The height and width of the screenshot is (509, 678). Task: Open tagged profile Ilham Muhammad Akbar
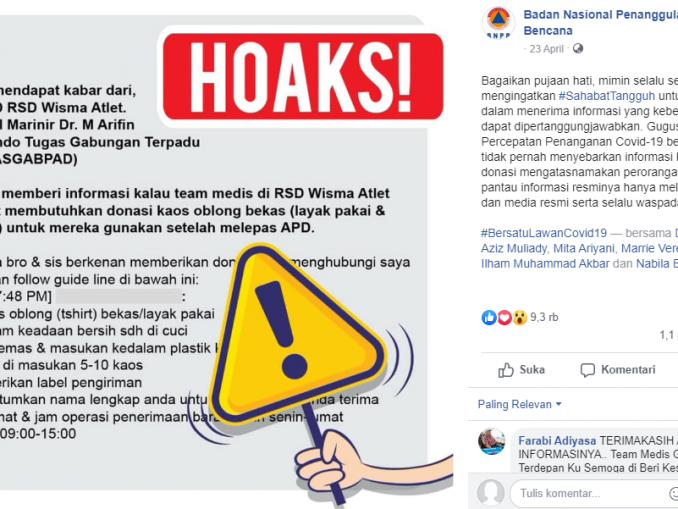(545, 264)
